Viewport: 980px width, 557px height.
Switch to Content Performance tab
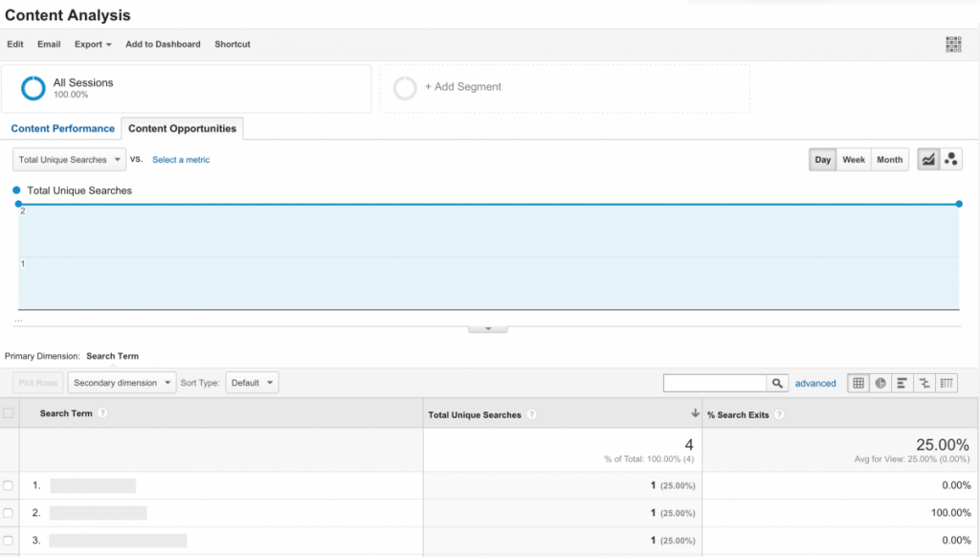[x=62, y=128]
